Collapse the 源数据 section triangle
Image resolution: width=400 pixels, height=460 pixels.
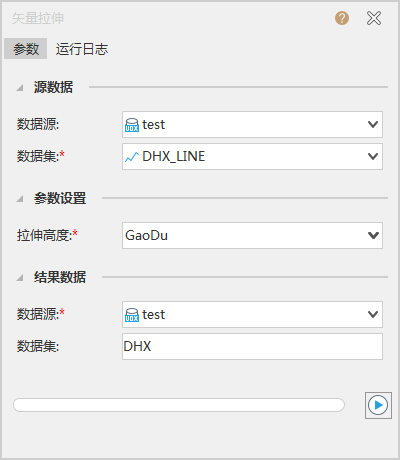(x=20, y=88)
